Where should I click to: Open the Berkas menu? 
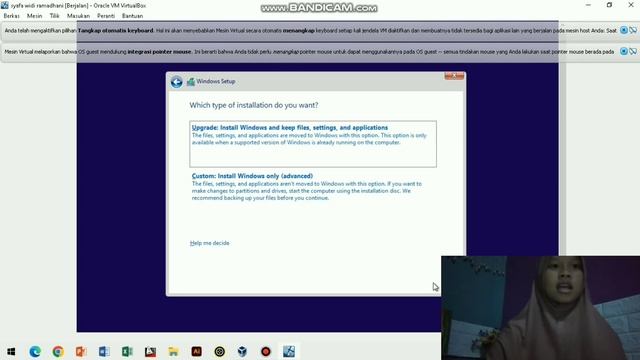11,16
